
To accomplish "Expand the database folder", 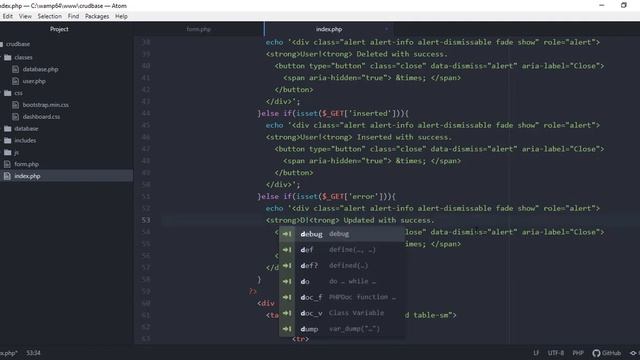I will [x=26, y=129].
